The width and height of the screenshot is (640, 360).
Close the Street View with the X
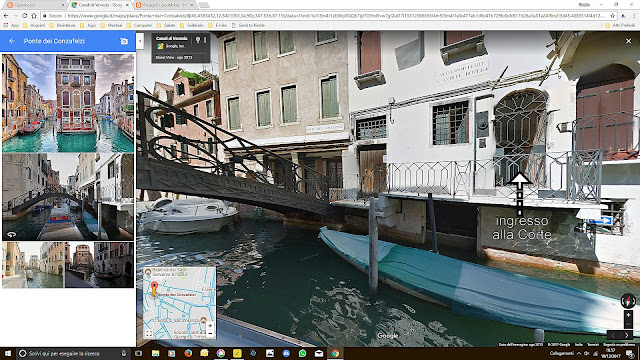[629, 41]
